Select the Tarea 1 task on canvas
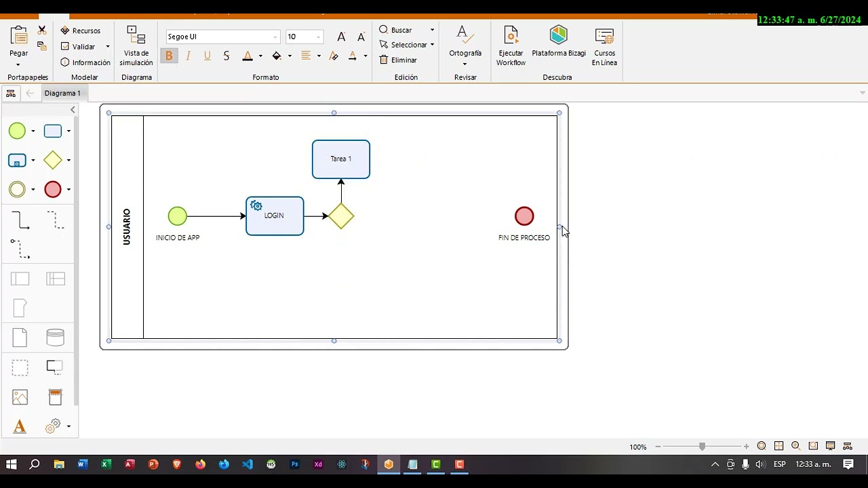The height and width of the screenshot is (488, 868). (341, 159)
